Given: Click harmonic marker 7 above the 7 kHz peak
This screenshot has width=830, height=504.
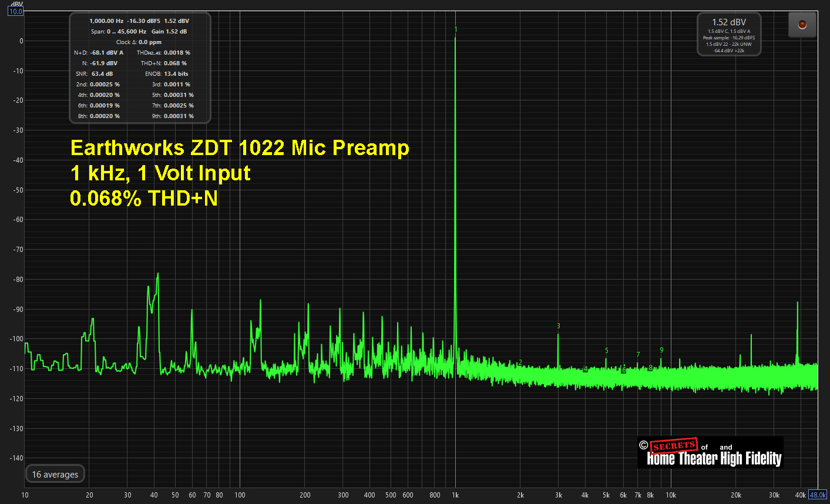Looking at the screenshot, I should 638,355.
